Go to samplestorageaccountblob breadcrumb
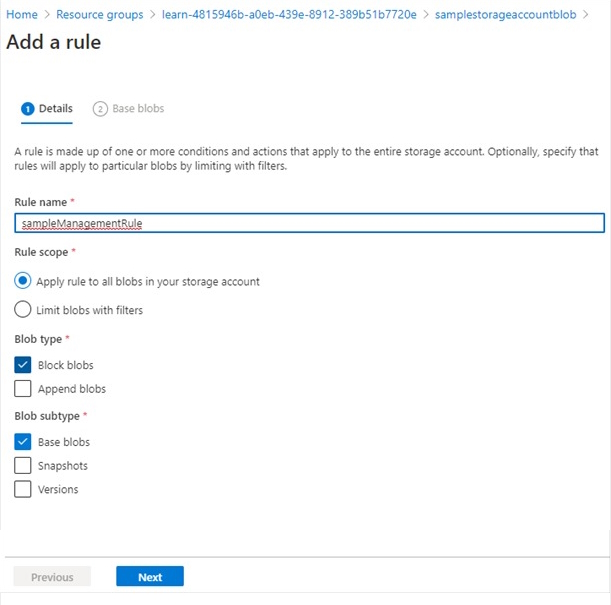 pyautogui.click(x=506, y=15)
